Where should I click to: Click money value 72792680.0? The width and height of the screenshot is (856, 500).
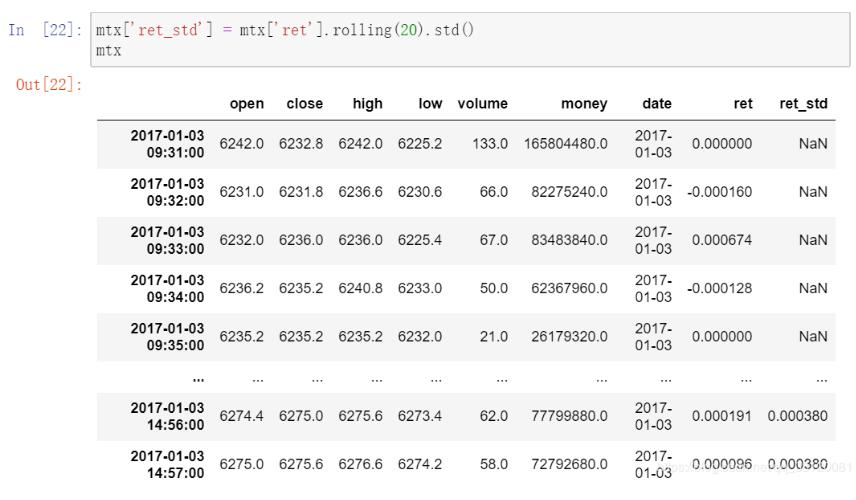pos(569,465)
